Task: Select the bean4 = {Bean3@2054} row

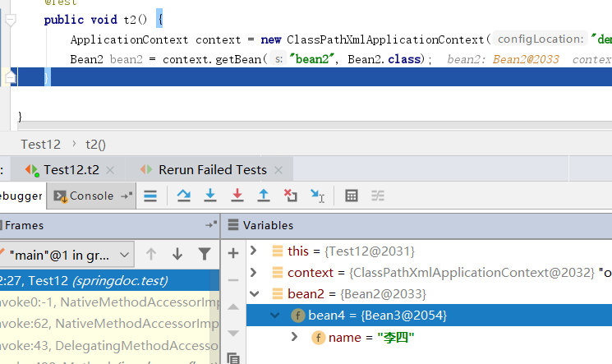Action: pyautogui.click(x=429, y=316)
